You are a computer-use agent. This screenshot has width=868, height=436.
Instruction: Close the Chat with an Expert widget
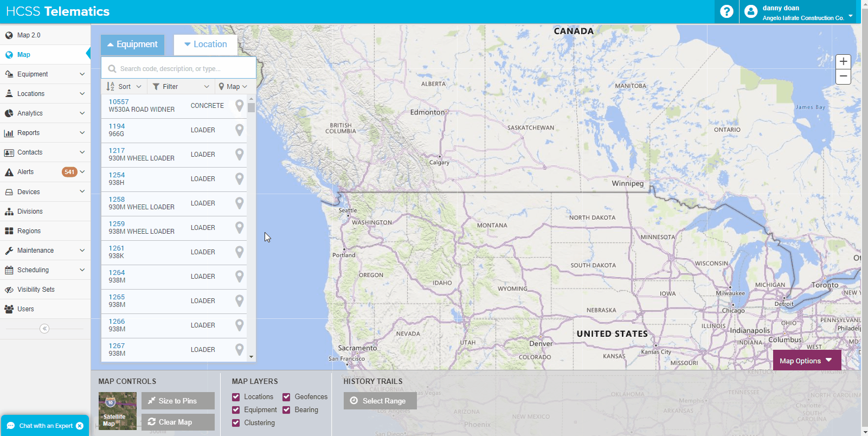[80, 426]
